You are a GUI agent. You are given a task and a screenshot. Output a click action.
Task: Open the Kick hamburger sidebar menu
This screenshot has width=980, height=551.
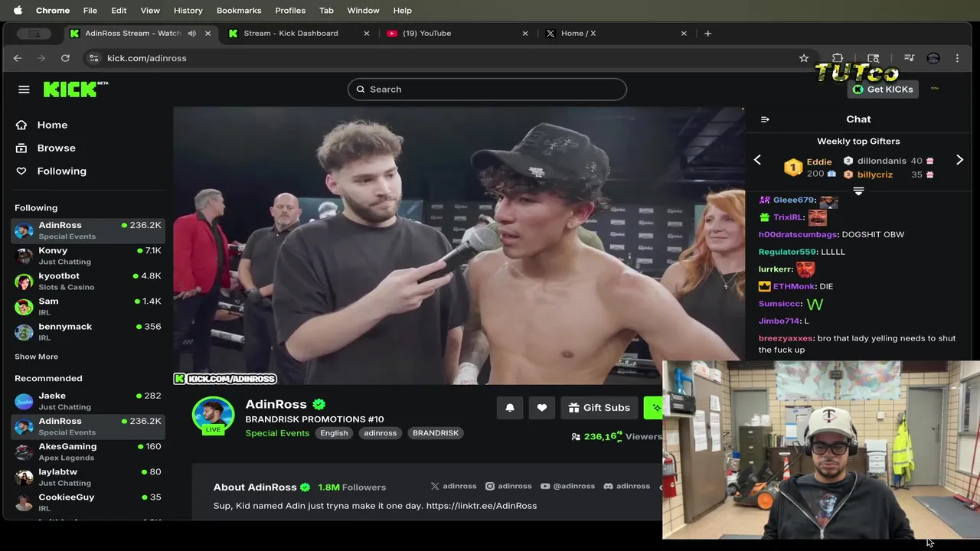coord(24,90)
